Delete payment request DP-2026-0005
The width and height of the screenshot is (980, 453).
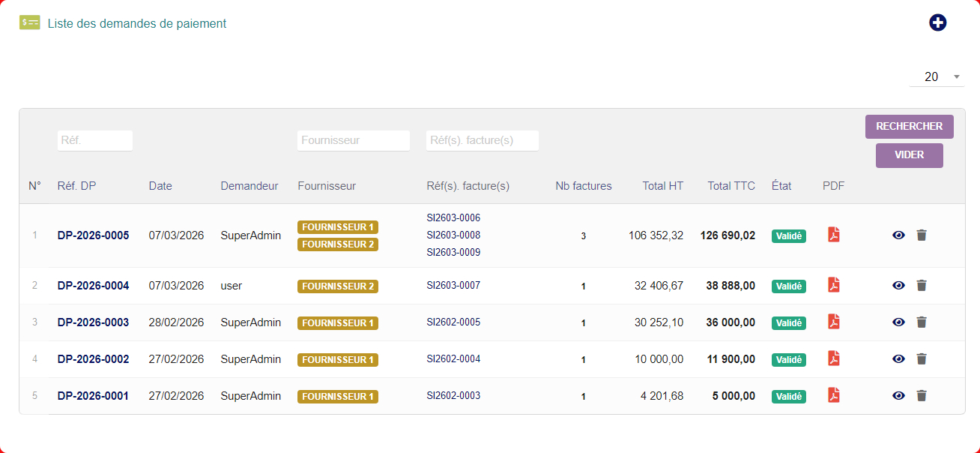click(x=922, y=235)
